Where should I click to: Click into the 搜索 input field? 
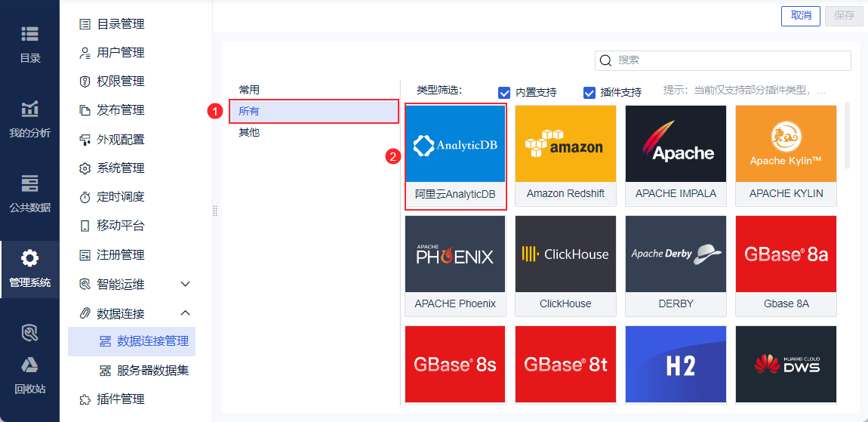pyautogui.click(x=723, y=60)
